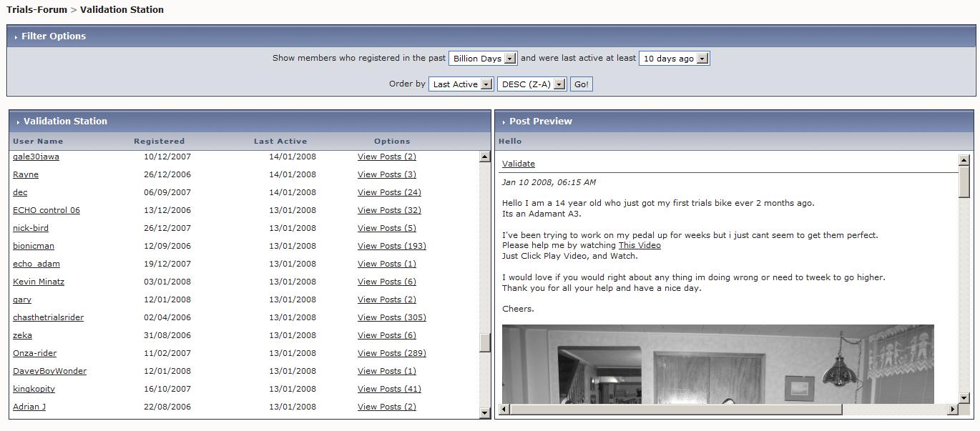
Task: Click the post preview scroll-left arrow
Action: pyautogui.click(x=504, y=409)
